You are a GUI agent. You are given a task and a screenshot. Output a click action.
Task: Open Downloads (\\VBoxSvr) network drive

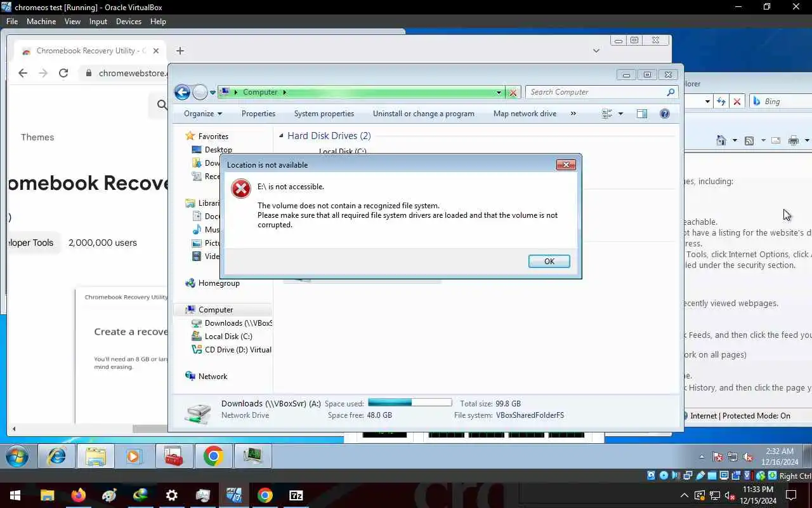232,323
